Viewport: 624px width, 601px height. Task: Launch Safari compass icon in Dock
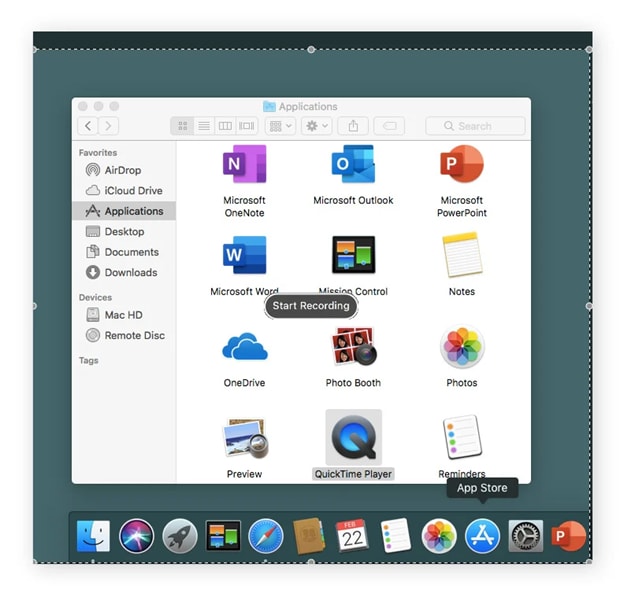266,536
